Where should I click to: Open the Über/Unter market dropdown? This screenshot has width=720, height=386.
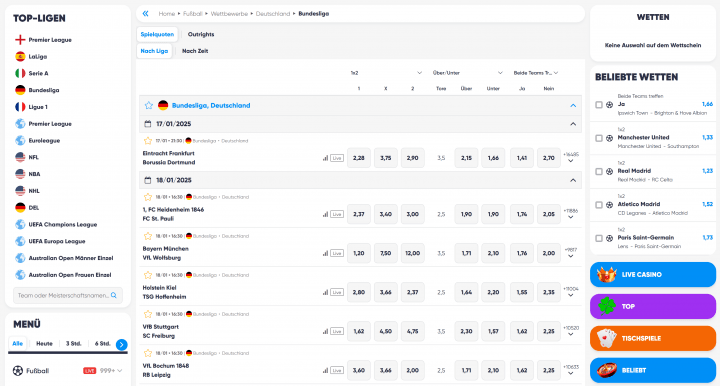pyautogui.click(x=467, y=73)
